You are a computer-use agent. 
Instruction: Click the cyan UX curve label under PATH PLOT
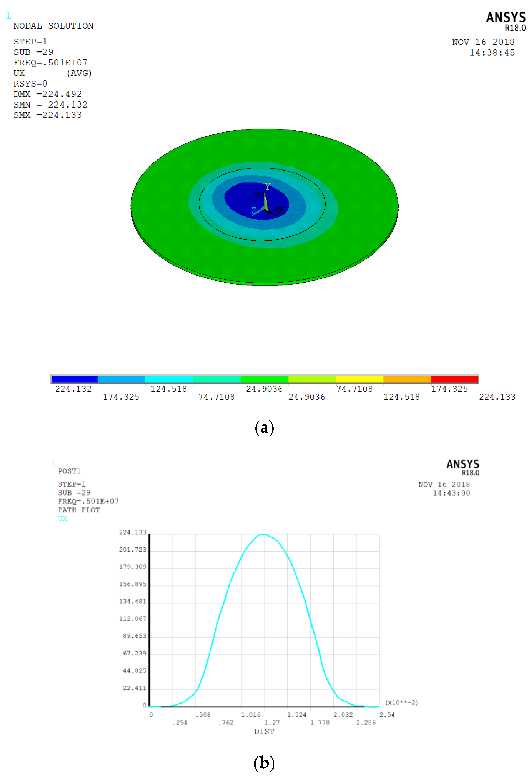(x=63, y=519)
